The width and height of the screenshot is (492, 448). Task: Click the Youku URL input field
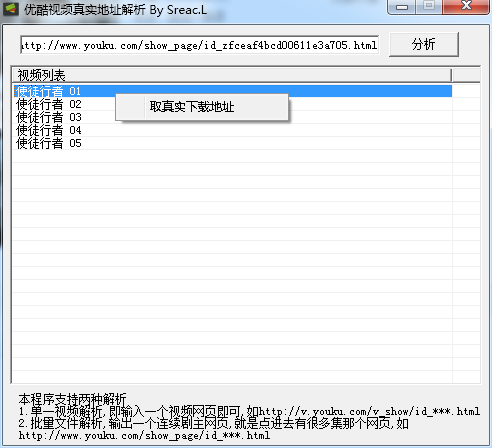[x=199, y=45]
